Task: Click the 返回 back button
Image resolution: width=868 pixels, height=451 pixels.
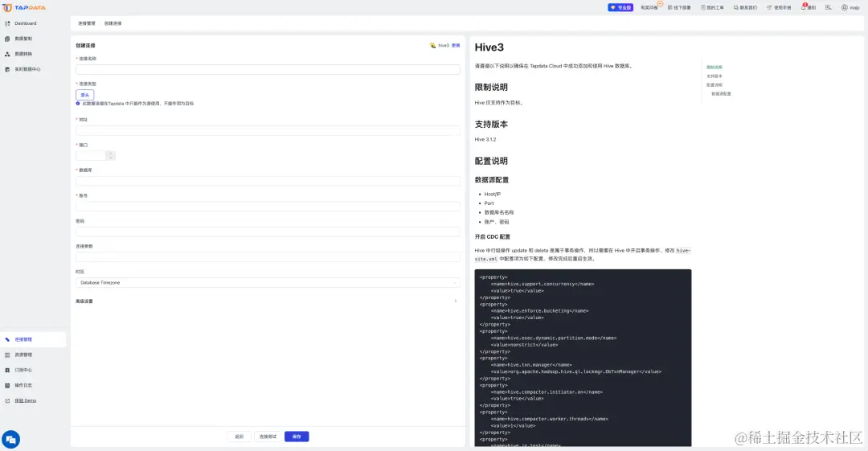Action: click(240, 437)
